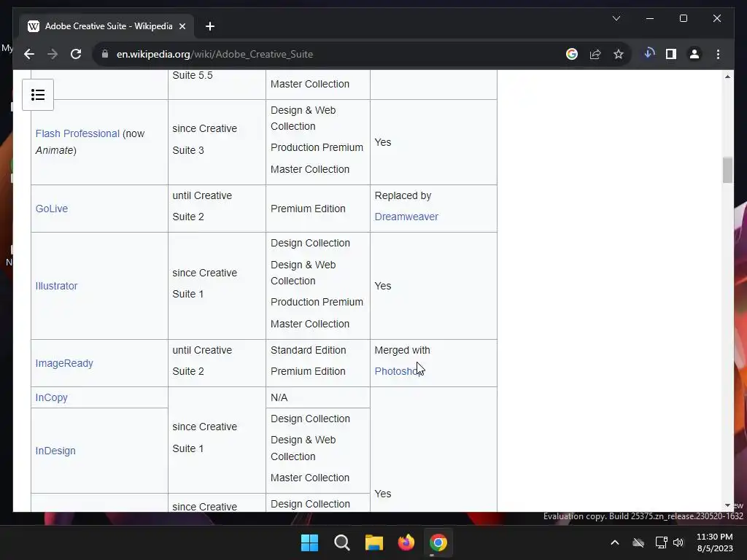Open the cloud sync tray icon

pos(638,542)
